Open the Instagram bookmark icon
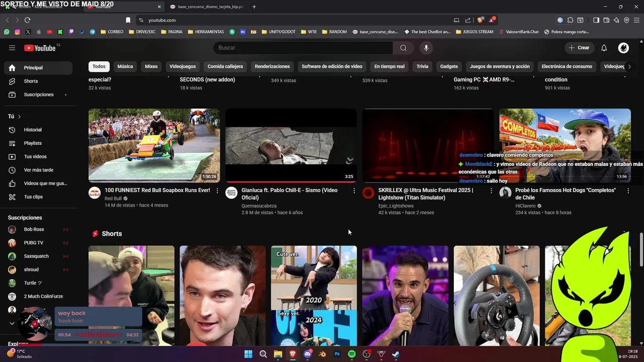The image size is (644, 362). [x=17, y=32]
